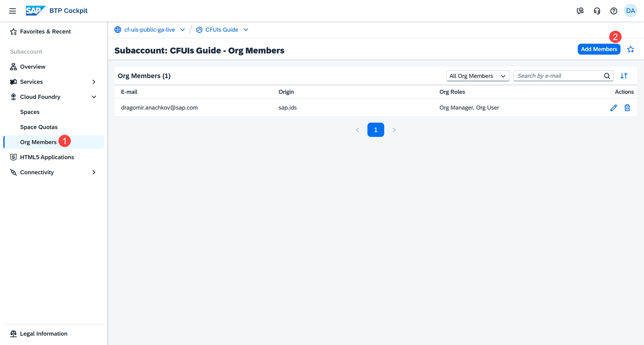This screenshot has height=345, width=644.
Task: Go to Overview in the sidebar
Action: point(33,67)
